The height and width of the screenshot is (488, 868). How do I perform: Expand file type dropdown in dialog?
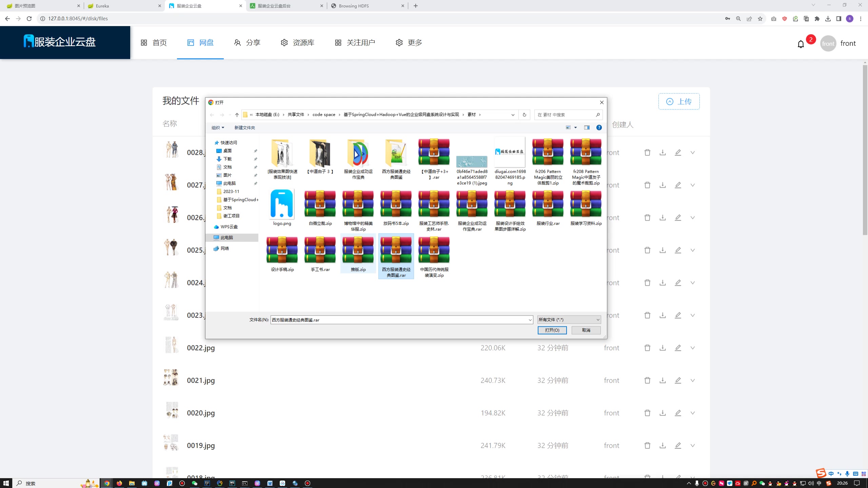click(x=597, y=319)
